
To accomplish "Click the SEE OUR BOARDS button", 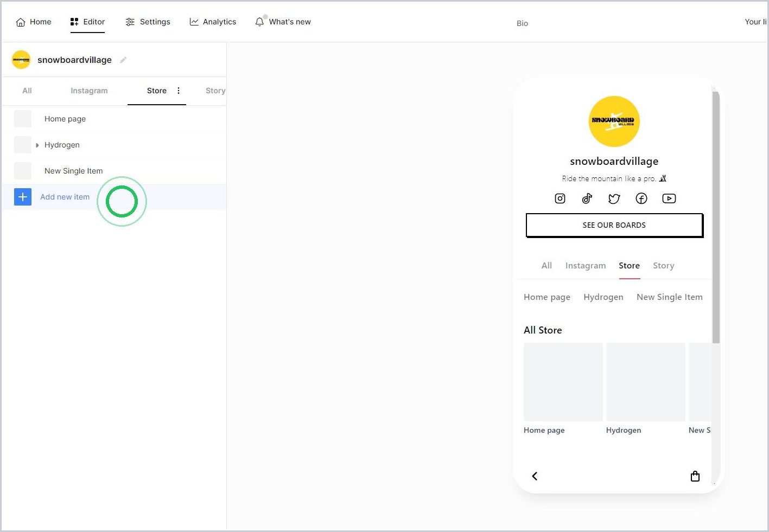I will 614,225.
